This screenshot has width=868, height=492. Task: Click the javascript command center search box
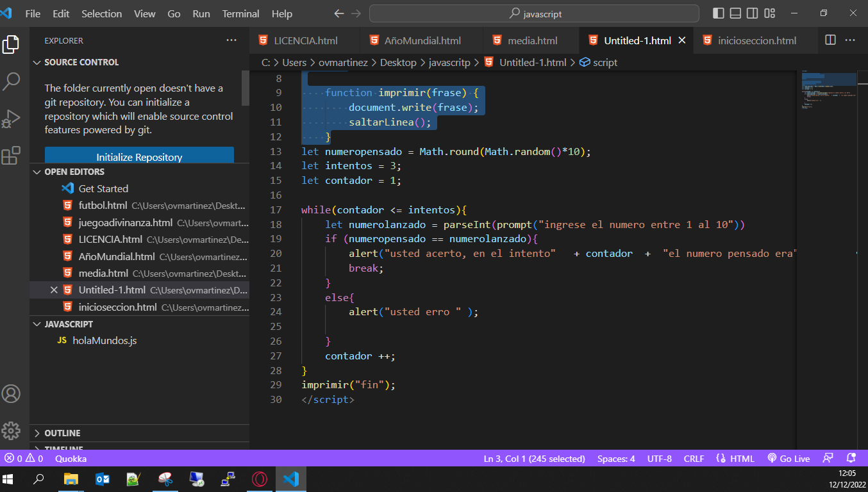[534, 13]
